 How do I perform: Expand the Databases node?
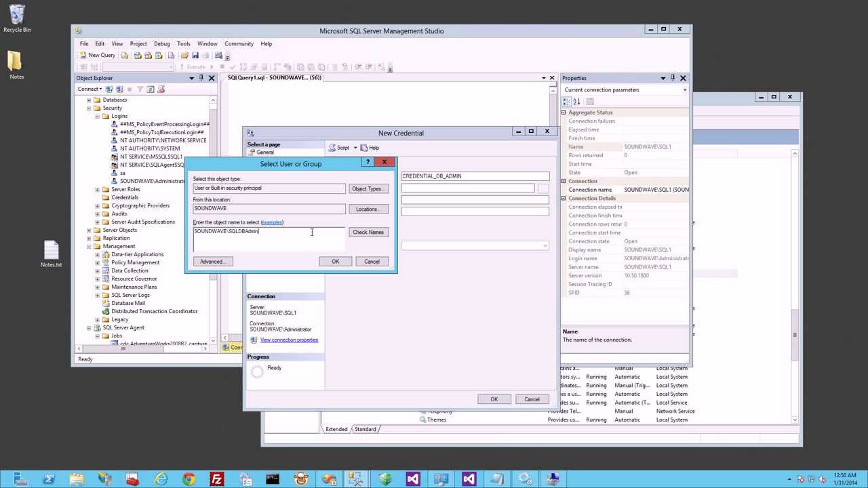click(x=89, y=100)
